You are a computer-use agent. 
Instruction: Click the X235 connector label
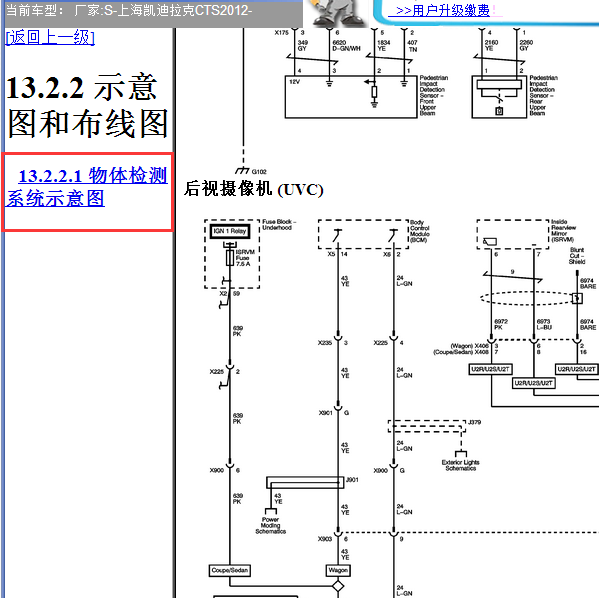click(x=325, y=343)
